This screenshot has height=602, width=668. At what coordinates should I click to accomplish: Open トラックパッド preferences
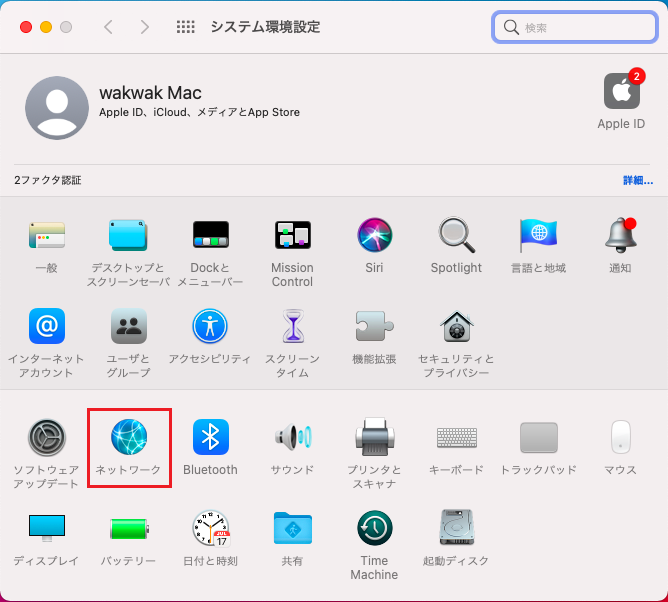pyautogui.click(x=538, y=438)
